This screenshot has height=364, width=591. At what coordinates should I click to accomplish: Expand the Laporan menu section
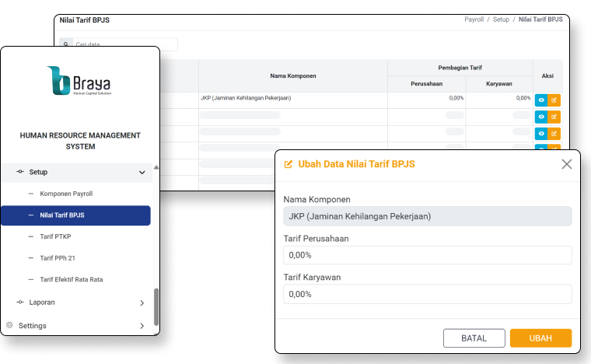[x=142, y=303]
